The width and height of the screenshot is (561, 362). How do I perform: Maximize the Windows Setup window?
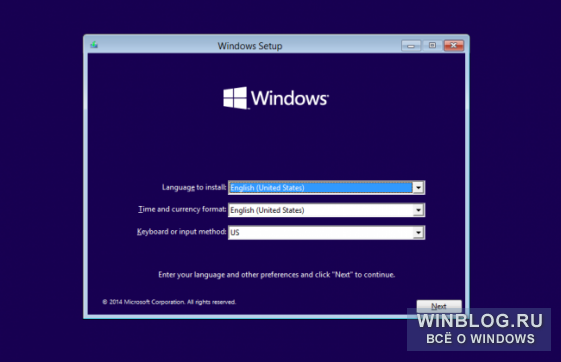point(432,45)
